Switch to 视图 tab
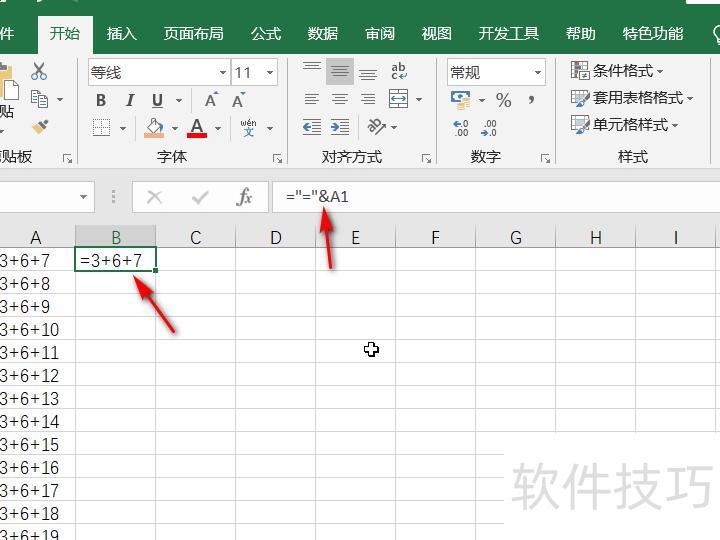Image resolution: width=720 pixels, height=540 pixels. [436, 34]
